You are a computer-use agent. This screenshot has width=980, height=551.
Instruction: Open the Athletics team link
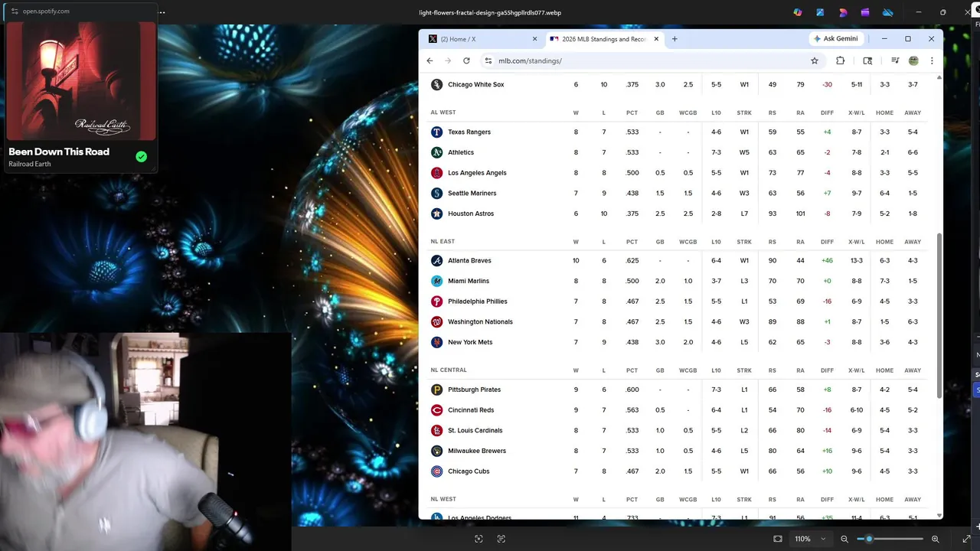[461, 152]
